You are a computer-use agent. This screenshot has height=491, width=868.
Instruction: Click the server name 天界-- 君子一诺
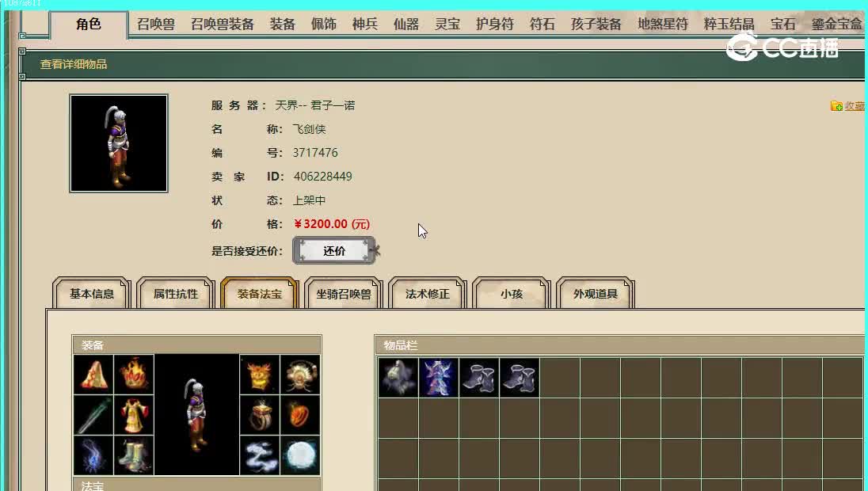coord(315,105)
